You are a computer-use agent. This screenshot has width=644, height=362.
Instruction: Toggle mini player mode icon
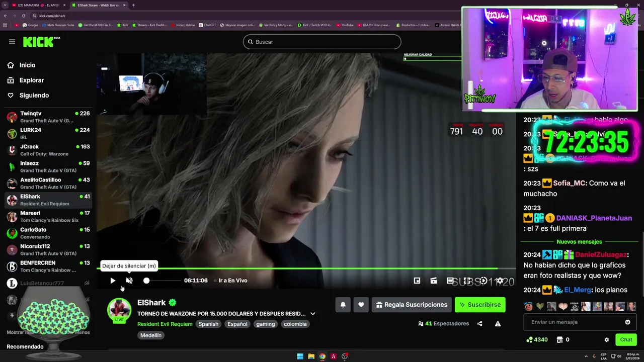pyautogui.click(x=417, y=281)
